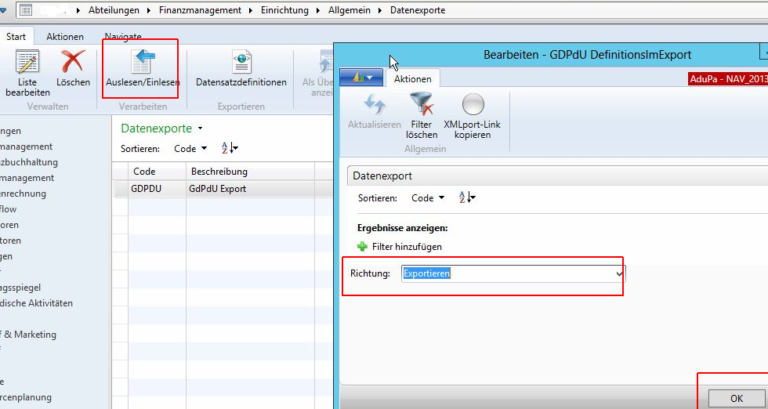
Task: Open the Sortieren Code dropdown in the main list
Action: point(190,148)
